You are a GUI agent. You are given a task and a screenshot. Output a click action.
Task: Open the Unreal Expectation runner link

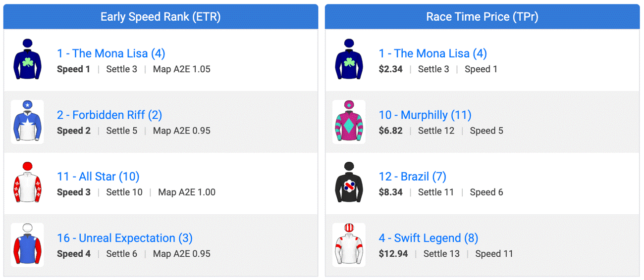click(125, 238)
